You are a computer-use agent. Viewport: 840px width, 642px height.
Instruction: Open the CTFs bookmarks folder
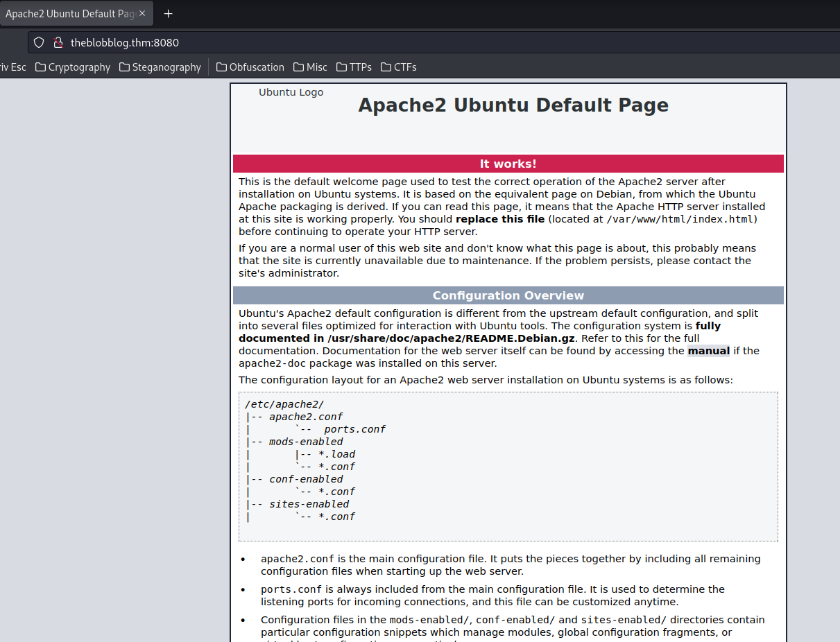click(398, 67)
